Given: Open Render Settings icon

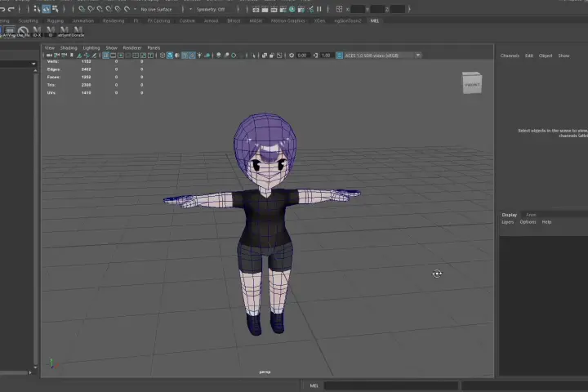Looking at the screenshot, I should pos(283,9).
